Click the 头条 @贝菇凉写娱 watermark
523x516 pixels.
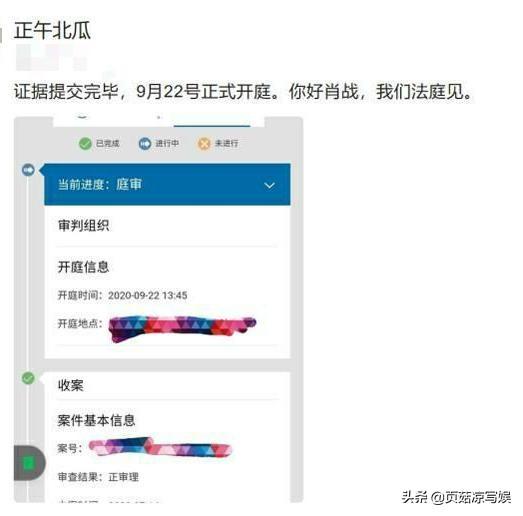[456, 497]
